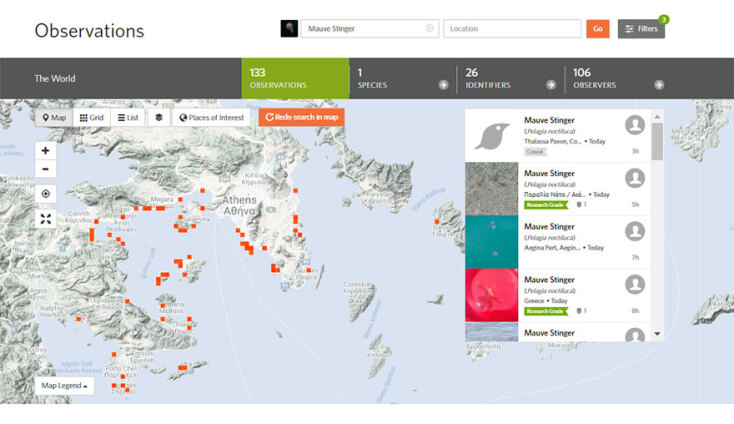Viewport: 734px width, 424px height.
Task: Zoom in on the map
Action: point(46,150)
